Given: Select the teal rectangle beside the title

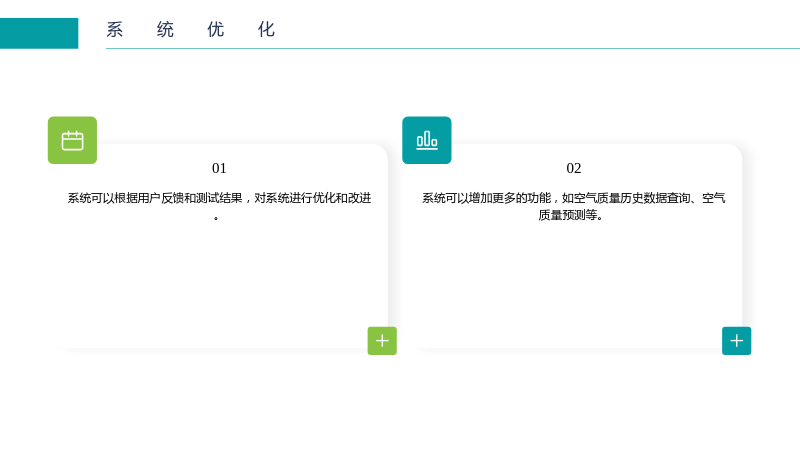Looking at the screenshot, I should tap(39, 33).
